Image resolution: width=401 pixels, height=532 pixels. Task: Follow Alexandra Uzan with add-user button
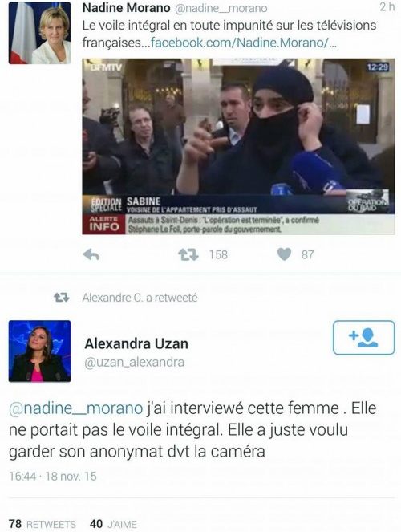click(x=364, y=338)
